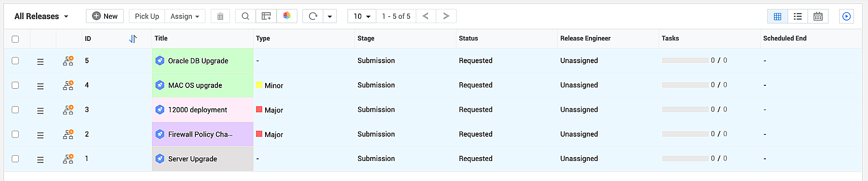Open the Assign dropdown

tap(185, 17)
